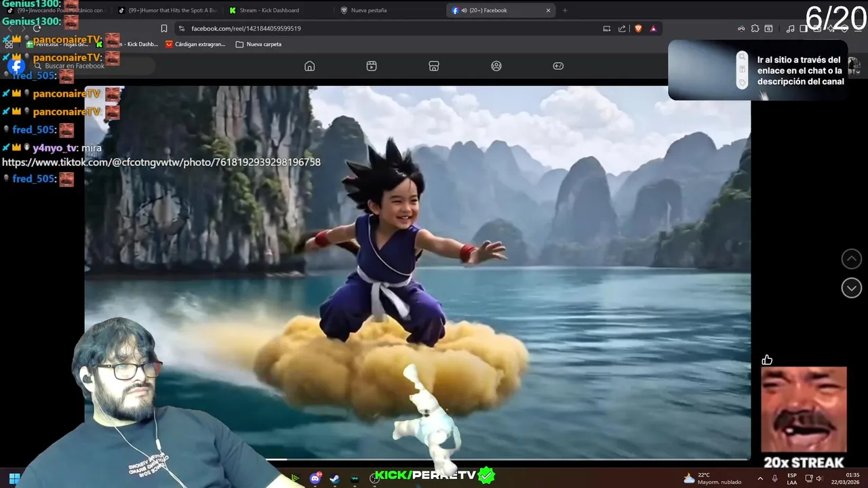Open the media control music note icon
Screen dimensions: 868x488
coord(790,28)
